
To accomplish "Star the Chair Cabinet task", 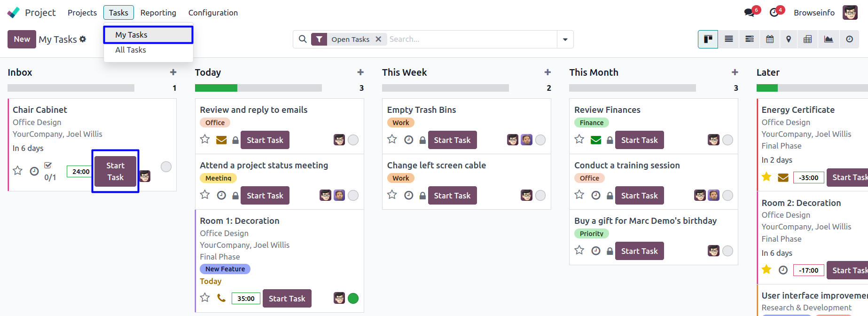I will 18,171.
